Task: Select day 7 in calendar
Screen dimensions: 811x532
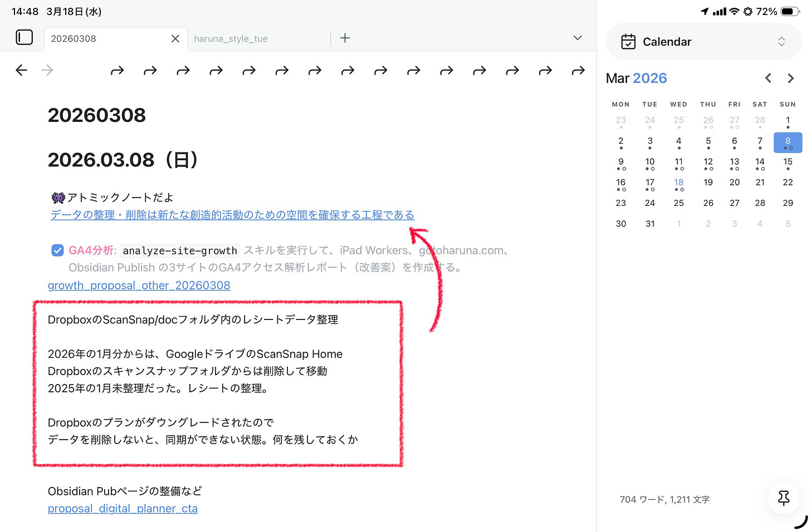Action: coord(760,142)
